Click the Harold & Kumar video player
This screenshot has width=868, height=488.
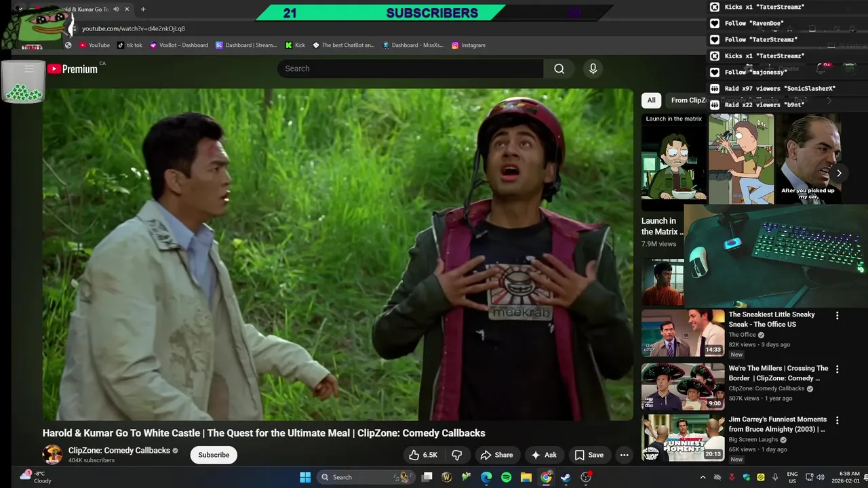(x=338, y=254)
